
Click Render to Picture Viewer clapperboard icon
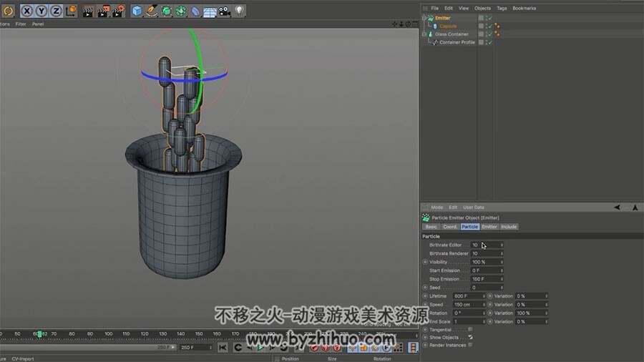click(x=103, y=11)
